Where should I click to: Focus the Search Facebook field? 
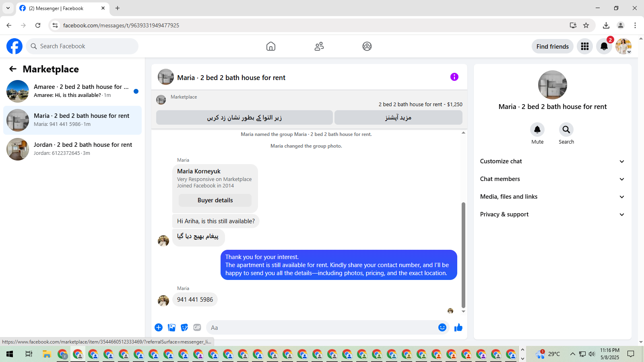[82, 46]
